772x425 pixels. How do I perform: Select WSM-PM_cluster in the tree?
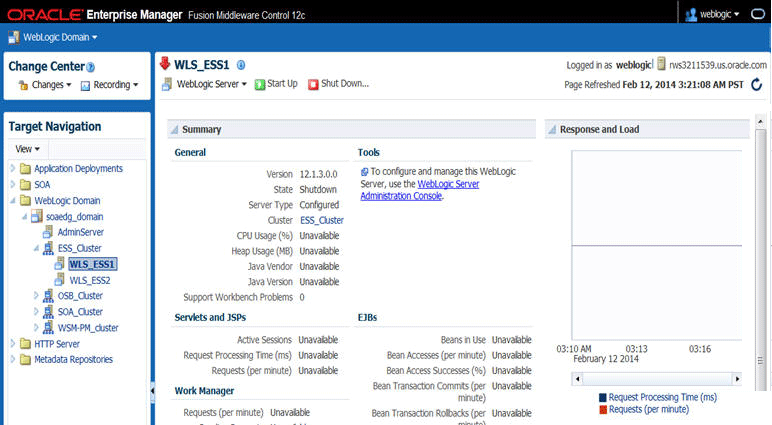88,327
